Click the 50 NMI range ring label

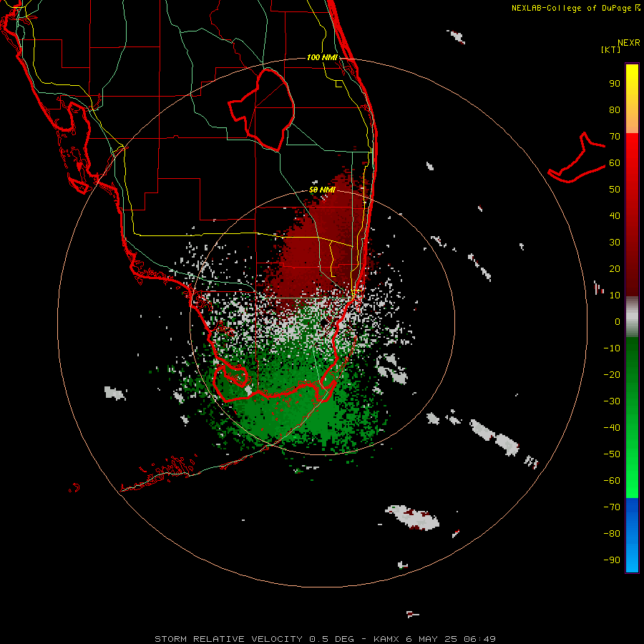click(x=322, y=190)
